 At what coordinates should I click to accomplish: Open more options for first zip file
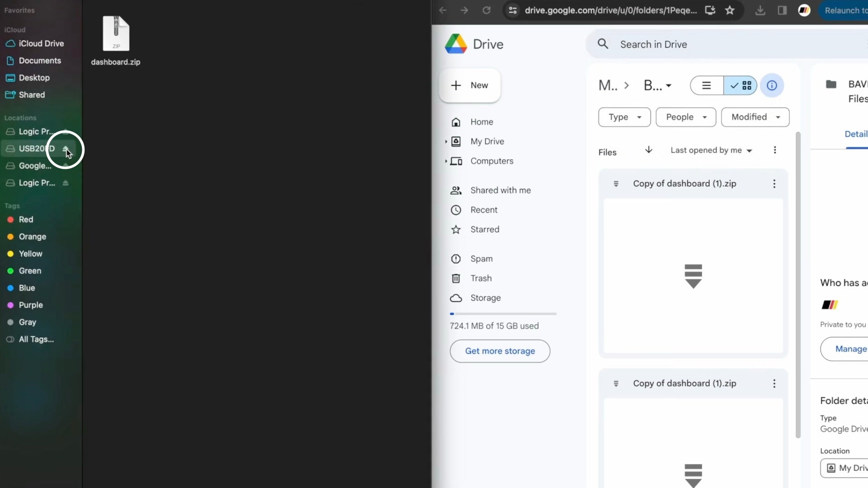[x=774, y=184]
